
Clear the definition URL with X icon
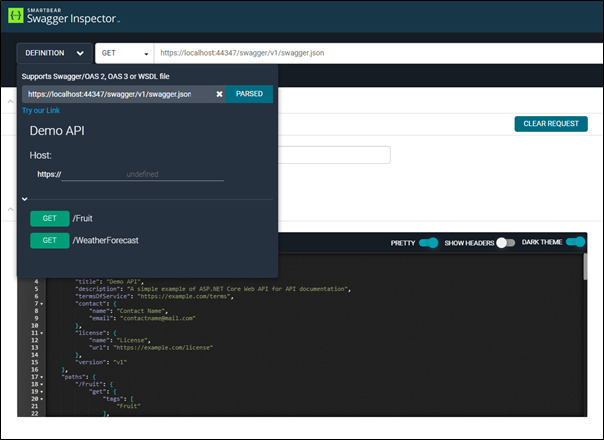(219, 94)
